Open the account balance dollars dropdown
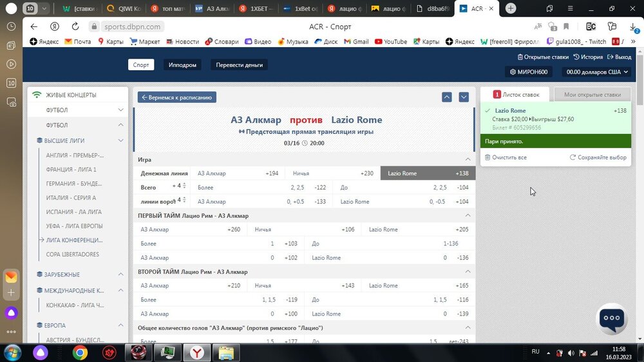This screenshot has width=644, height=362. [x=596, y=72]
